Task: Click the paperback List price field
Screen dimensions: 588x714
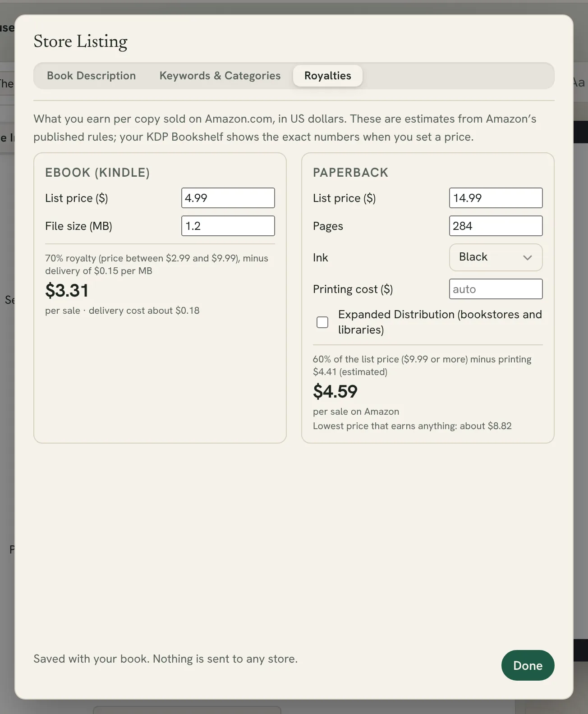Action: coord(496,198)
